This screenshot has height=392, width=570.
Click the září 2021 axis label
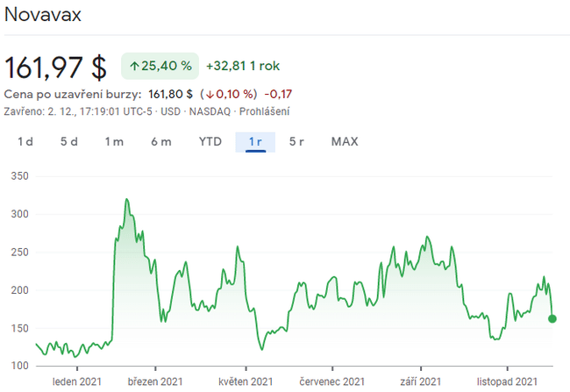(x=420, y=381)
